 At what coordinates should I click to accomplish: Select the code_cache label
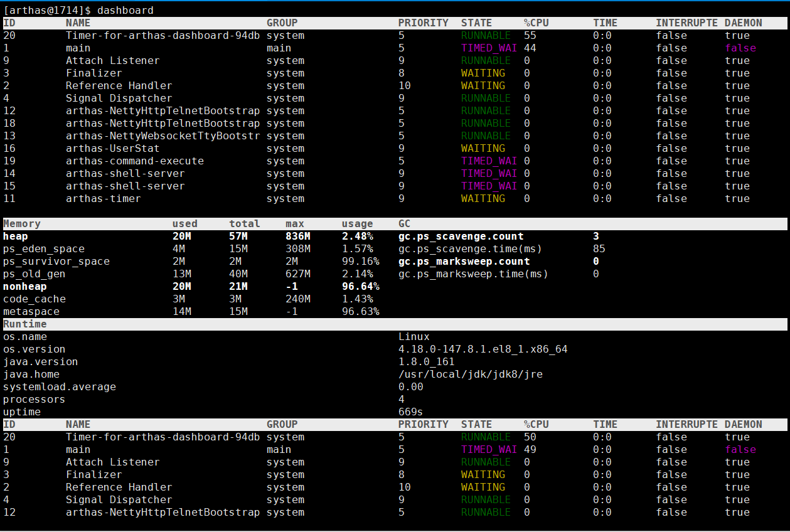pyautogui.click(x=35, y=299)
